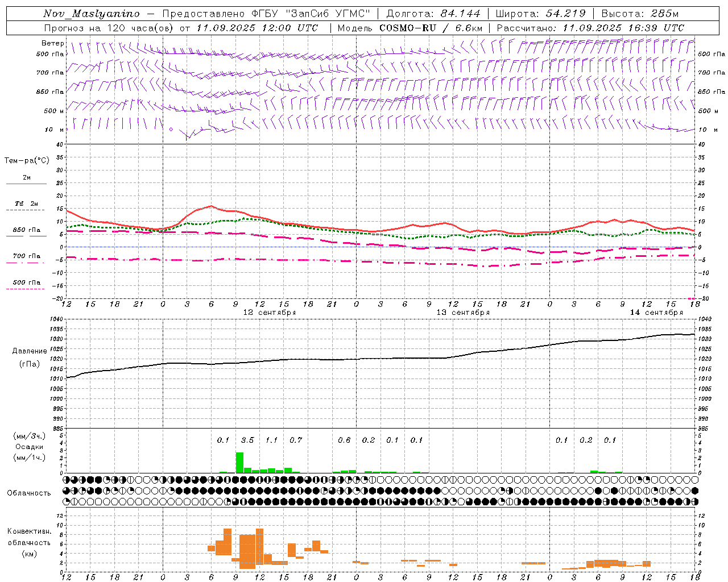Click the '(мм/3ч.)' precipitation unit label
The image size is (728, 582).
(x=30, y=436)
